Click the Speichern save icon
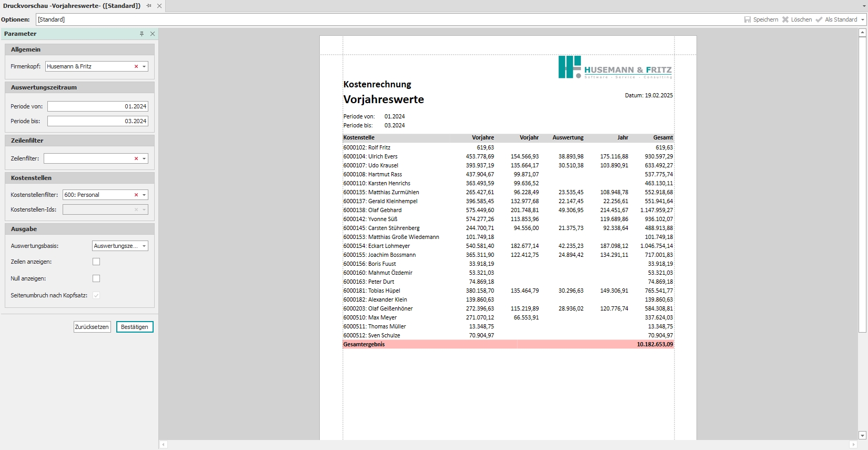This screenshot has height=450, width=868. click(x=748, y=19)
